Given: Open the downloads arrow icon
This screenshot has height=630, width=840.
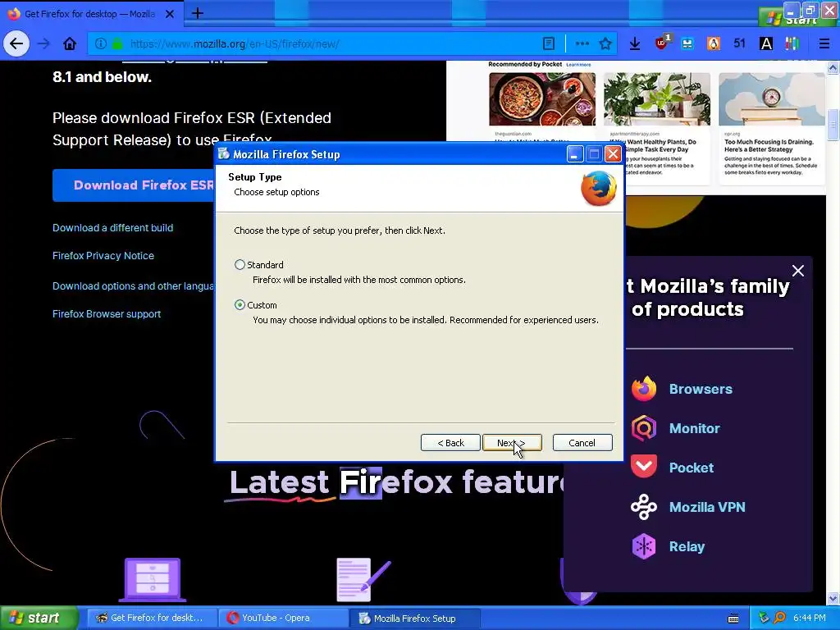Looking at the screenshot, I should (x=635, y=44).
